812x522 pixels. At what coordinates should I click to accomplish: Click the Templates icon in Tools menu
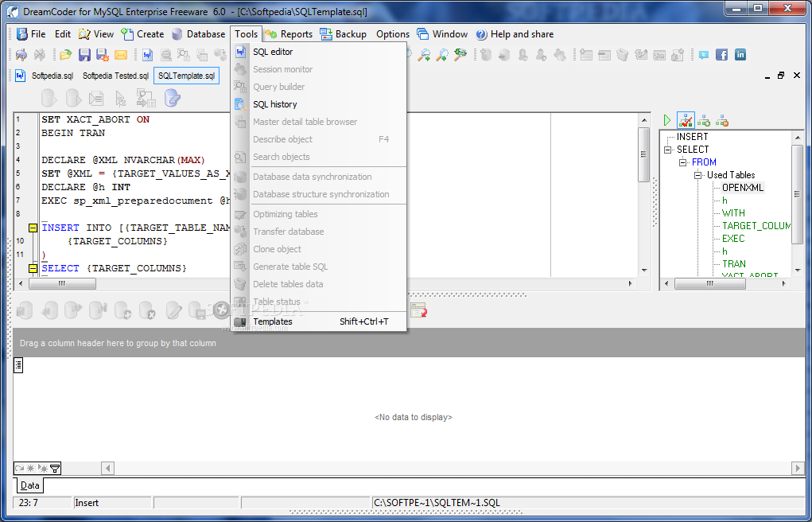click(240, 321)
